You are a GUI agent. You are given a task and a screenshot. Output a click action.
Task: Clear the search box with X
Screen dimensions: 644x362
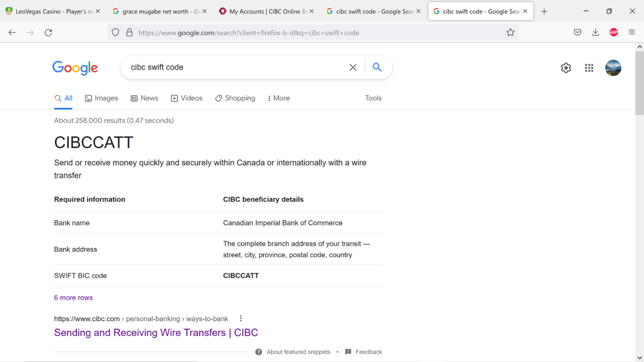[353, 67]
